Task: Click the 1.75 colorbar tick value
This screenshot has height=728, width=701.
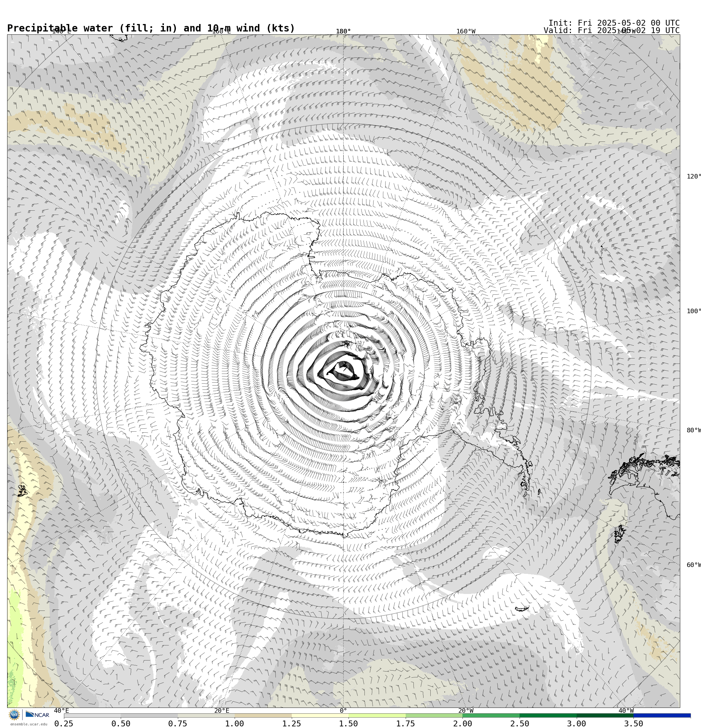Action: [x=406, y=723]
